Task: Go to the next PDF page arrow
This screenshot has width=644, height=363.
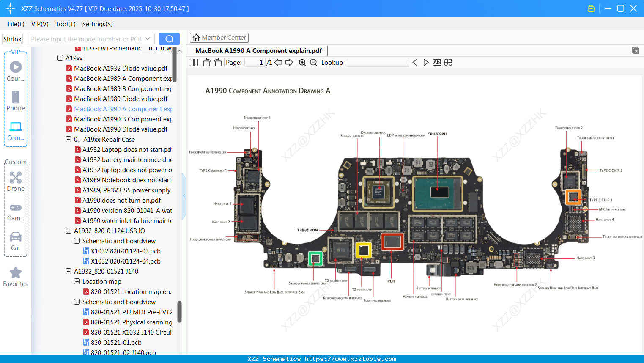Action: [289, 63]
